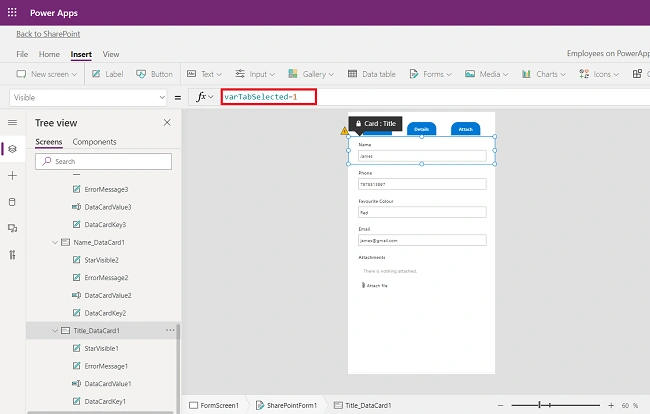Open the Media icon in sidebar
This screenshot has width=650, height=414.
point(12,228)
